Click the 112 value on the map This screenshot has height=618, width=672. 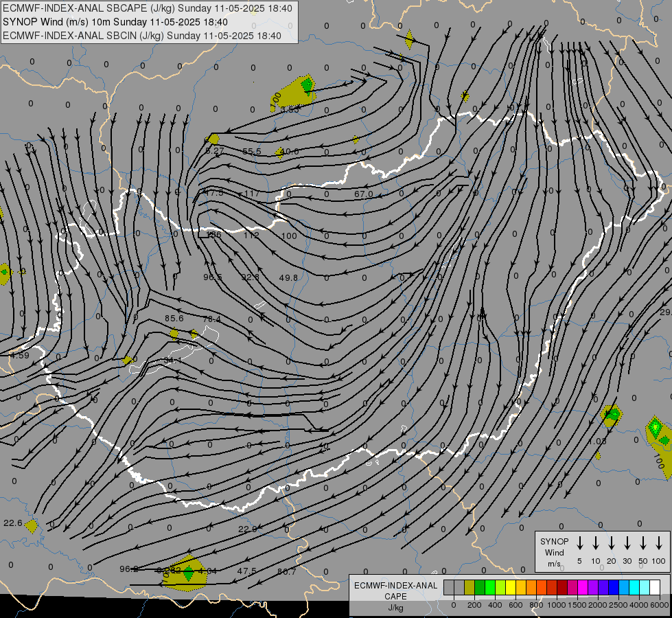coord(251,236)
